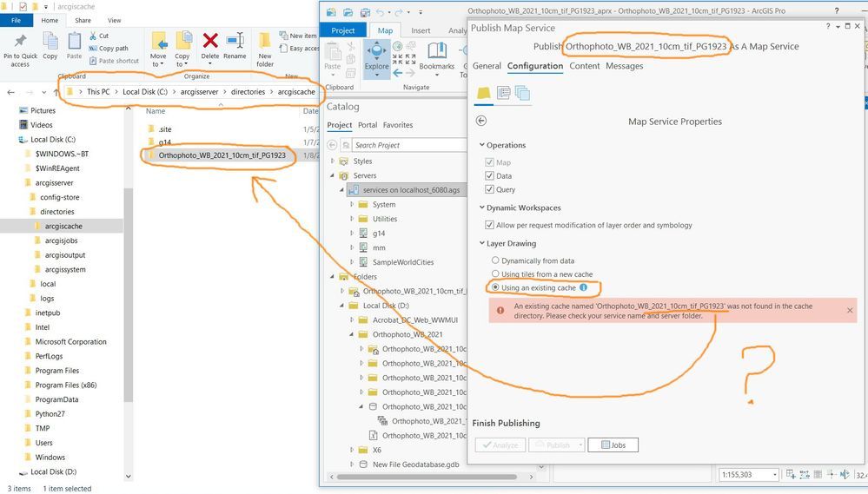Click Pin to Quick access icon

(x=21, y=42)
